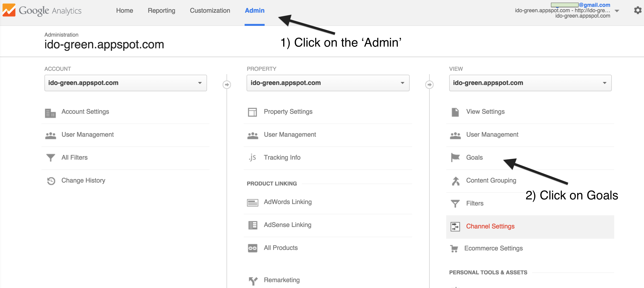Open View Settings link
Screen dimensions: 644x288
(x=485, y=112)
